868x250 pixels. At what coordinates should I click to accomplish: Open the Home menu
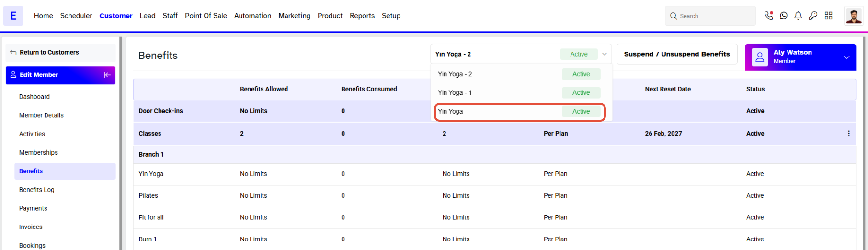[x=44, y=16]
